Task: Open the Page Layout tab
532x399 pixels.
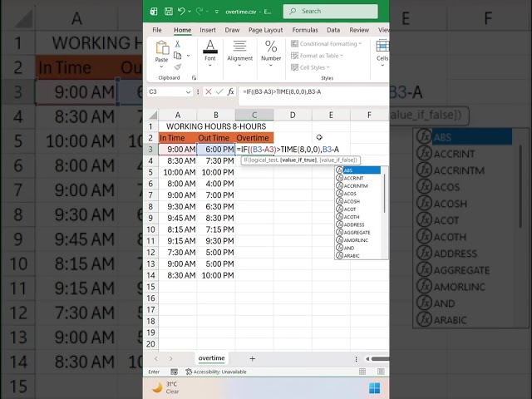Action: click(265, 30)
